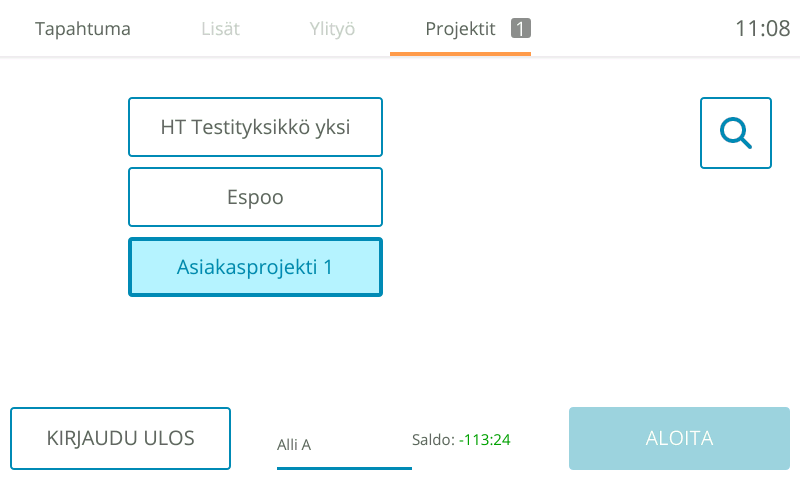Select the Espoo project option
This screenshot has height=480, width=800.
pos(255,197)
